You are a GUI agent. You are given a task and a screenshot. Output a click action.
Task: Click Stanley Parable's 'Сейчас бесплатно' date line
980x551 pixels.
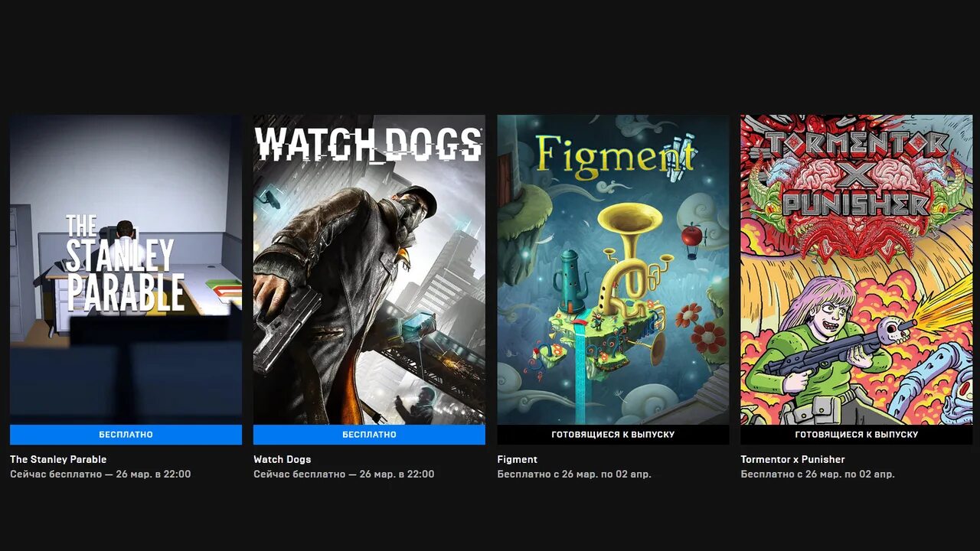click(x=100, y=474)
